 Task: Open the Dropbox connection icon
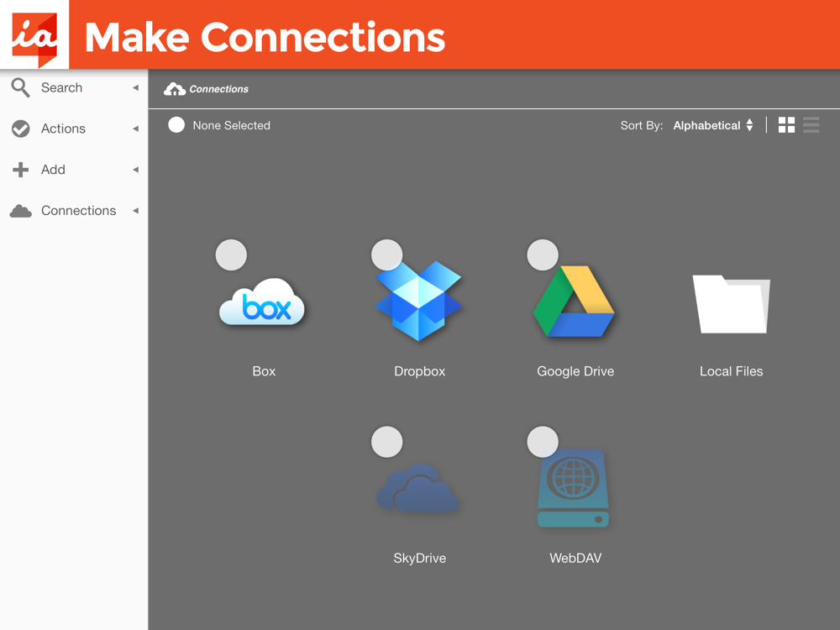419,302
